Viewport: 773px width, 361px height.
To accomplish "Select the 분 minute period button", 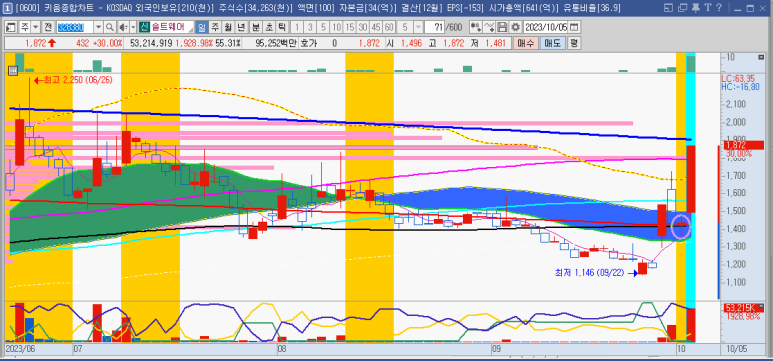I will pyautogui.click(x=255, y=27).
